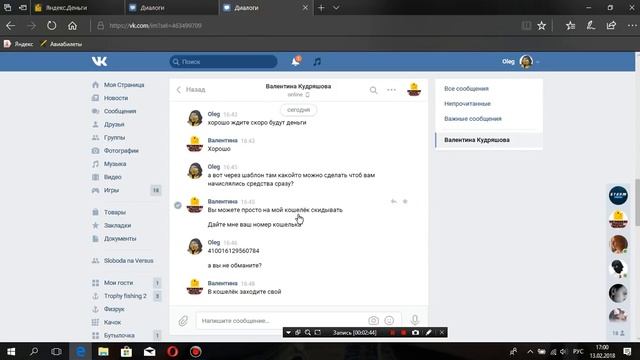
Task: Expand the Oleg profile menu
Action: [521, 62]
